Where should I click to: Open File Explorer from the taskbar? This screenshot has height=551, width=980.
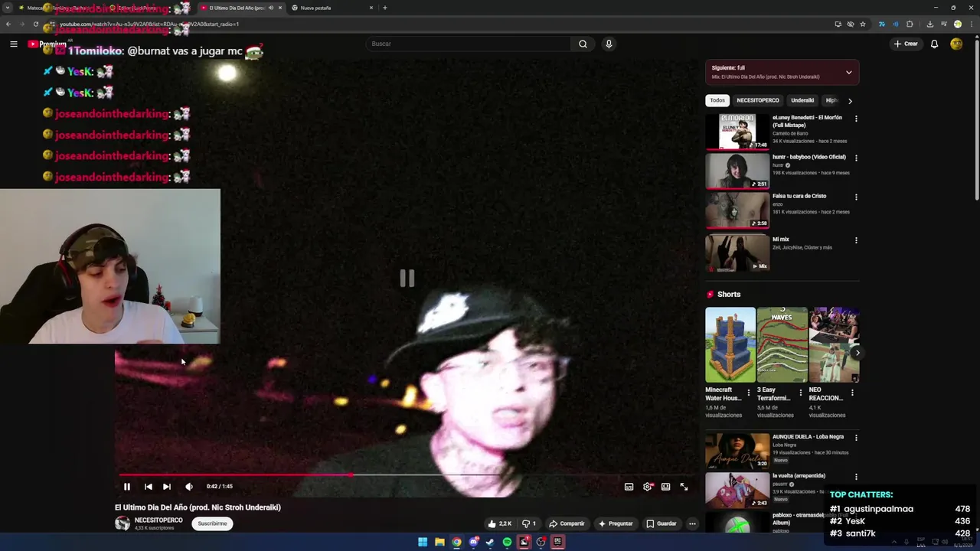click(x=439, y=542)
